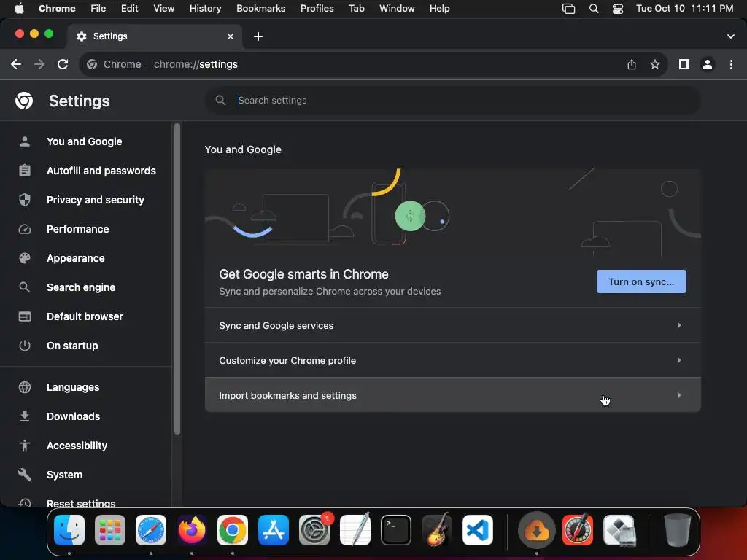Viewport: 747px width, 560px height.
Task: Click the Default browser window icon
Action: [25, 316]
